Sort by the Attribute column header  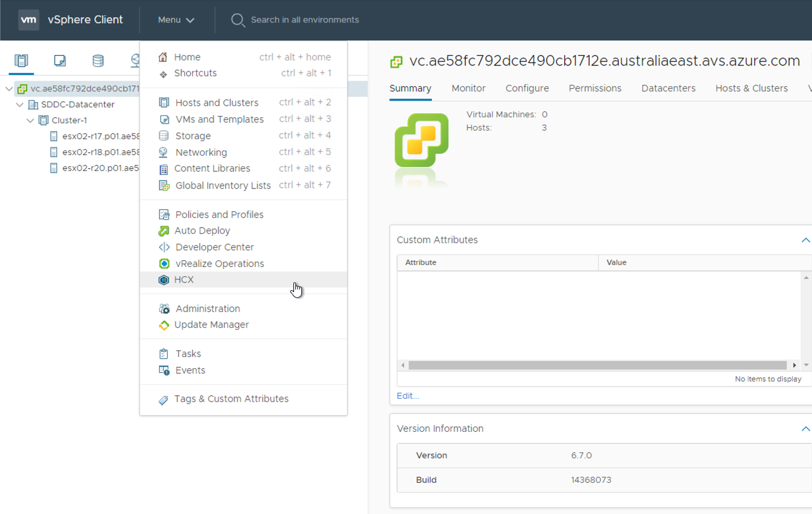[497, 263]
